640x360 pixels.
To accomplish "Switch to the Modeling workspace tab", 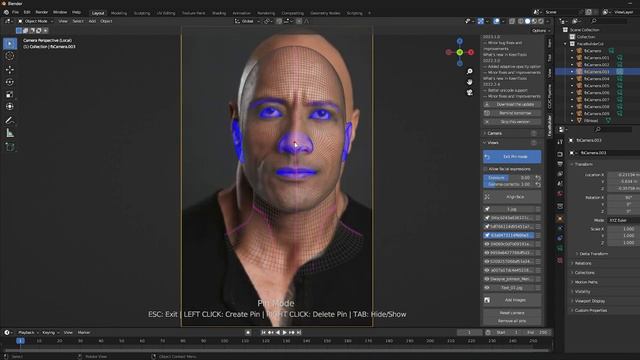I will 119,13.
